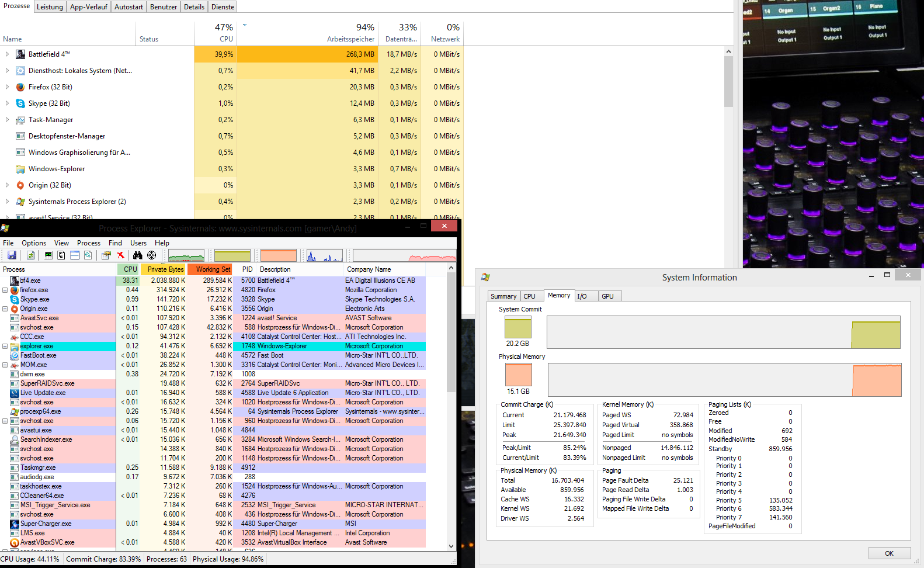The image size is (924, 568).
Task: Click the Task Manager vertical scrollbar thumb
Action: 728,82
